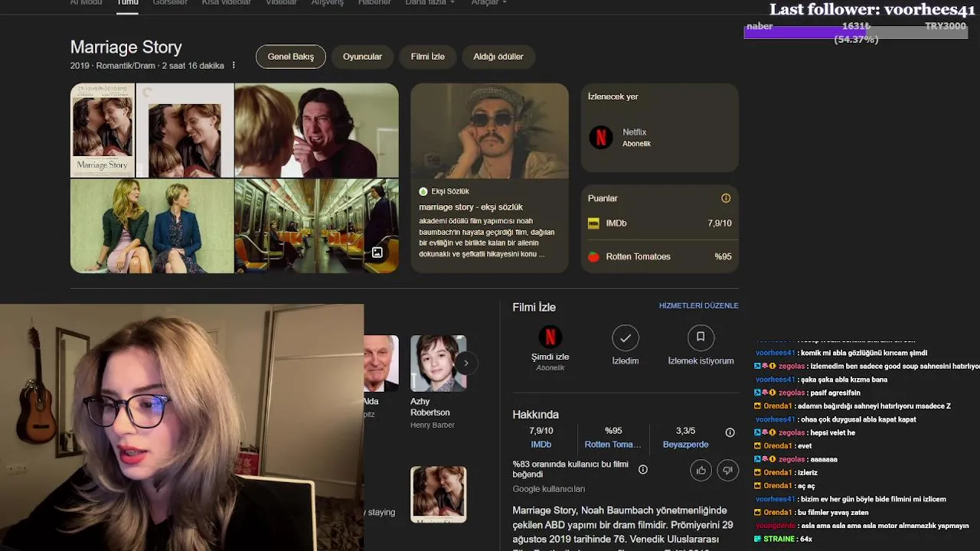Select the Oyuncular chip
Viewport: 980px width, 551px height.
tap(362, 57)
